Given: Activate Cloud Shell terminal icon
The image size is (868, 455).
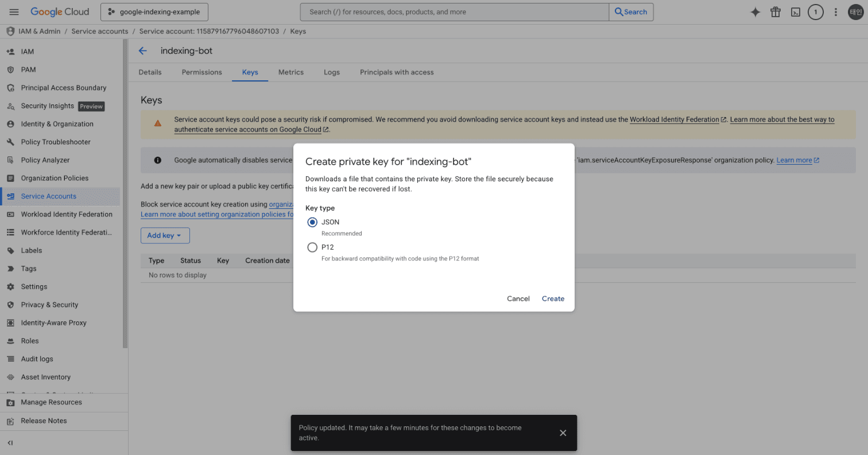Looking at the screenshot, I should 796,12.
